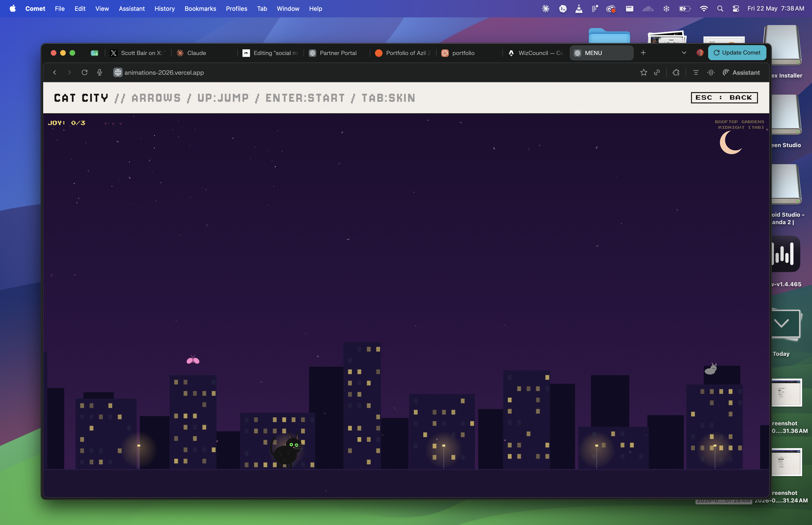Open the Bookmarks menu

(200, 8)
